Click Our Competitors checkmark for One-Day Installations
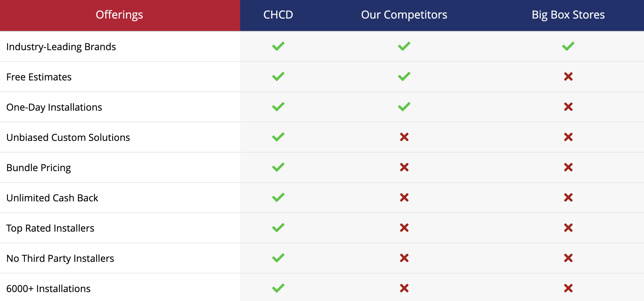Image resolution: width=644 pixels, height=301 pixels. (404, 107)
